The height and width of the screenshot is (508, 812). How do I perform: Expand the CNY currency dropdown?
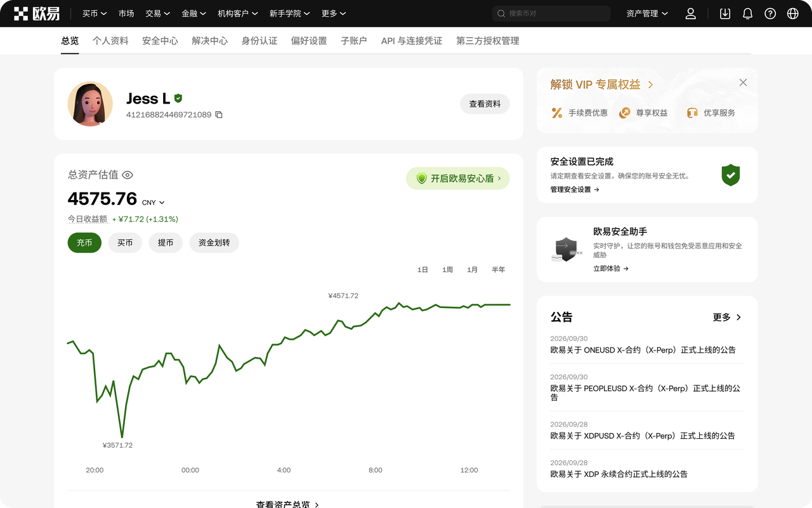(x=154, y=203)
